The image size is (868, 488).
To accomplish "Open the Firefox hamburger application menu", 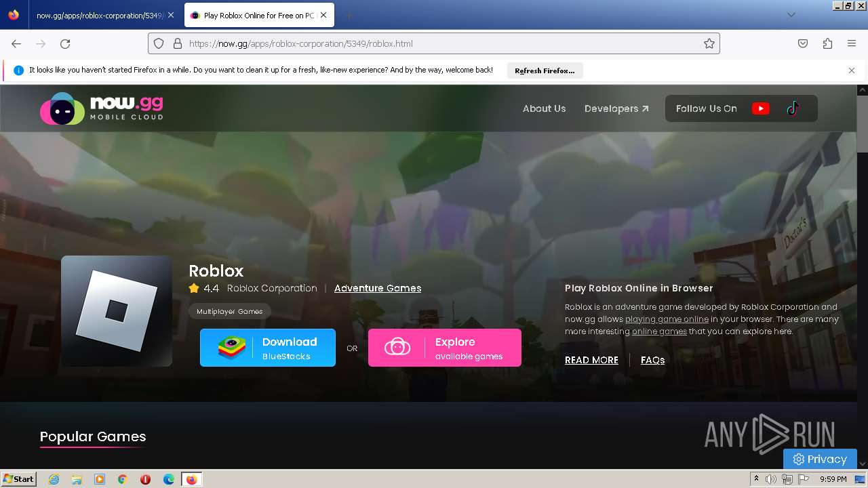I will [852, 43].
